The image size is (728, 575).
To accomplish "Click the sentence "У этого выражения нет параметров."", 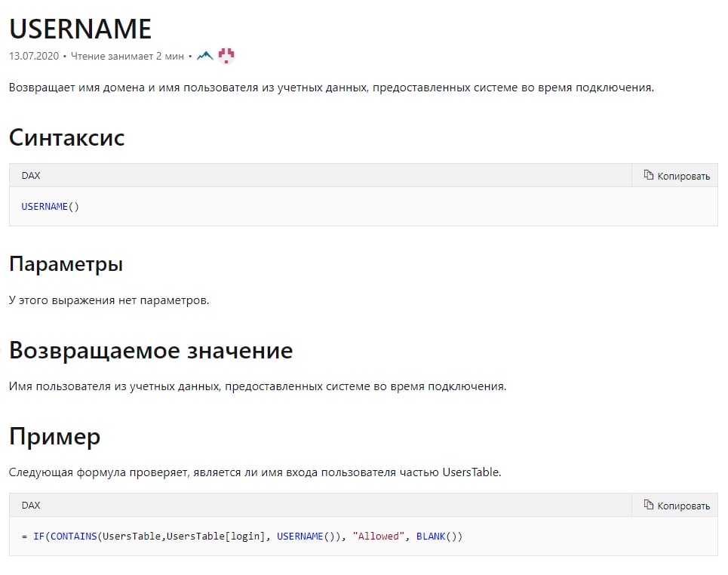I will [109, 300].
